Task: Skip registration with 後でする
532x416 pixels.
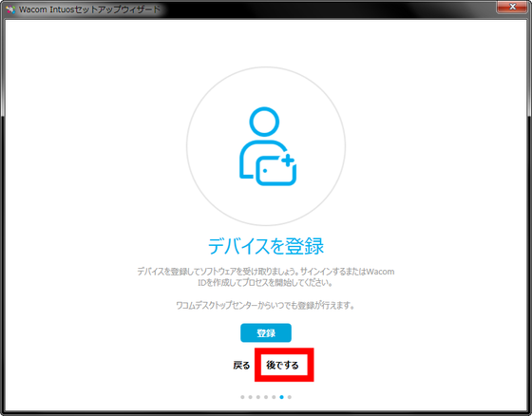Action: (x=282, y=365)
